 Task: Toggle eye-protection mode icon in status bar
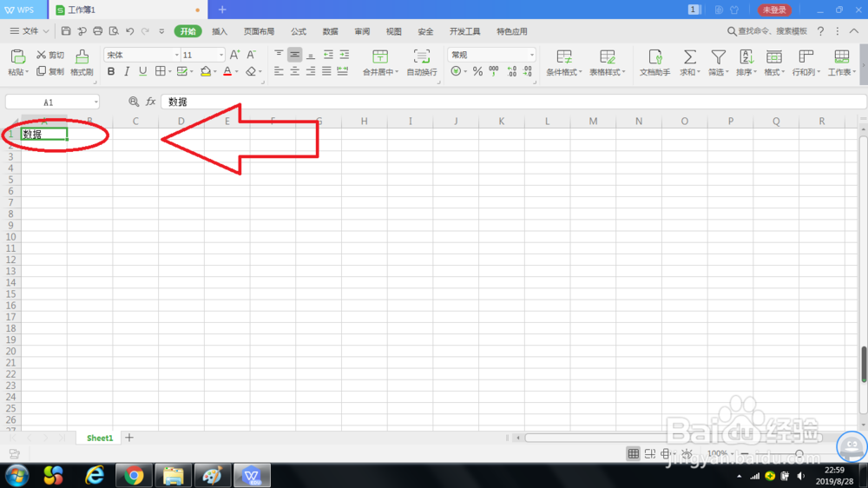click(x=687, y=453)
